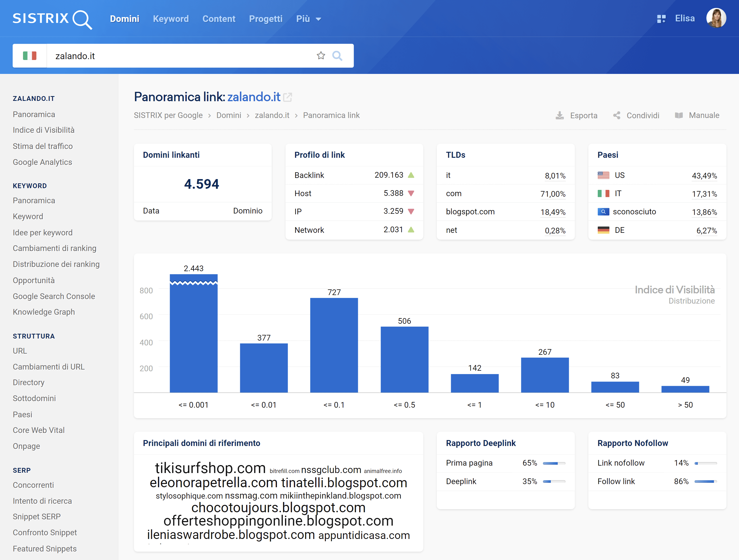Viewport: 739px width, 560px height.
Task: Click the Condividi button
Action: pos(636,116)
